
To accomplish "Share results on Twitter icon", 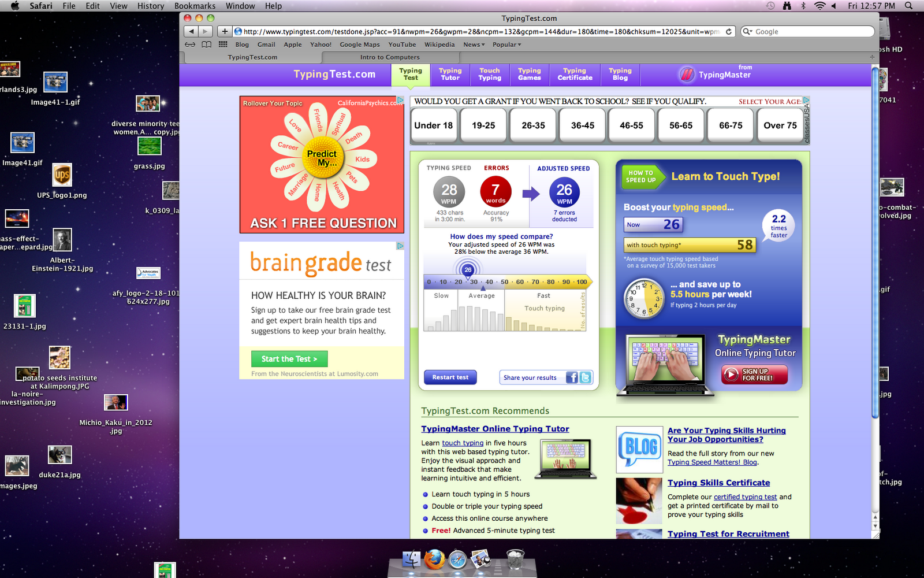I will [x=585, y=377].
